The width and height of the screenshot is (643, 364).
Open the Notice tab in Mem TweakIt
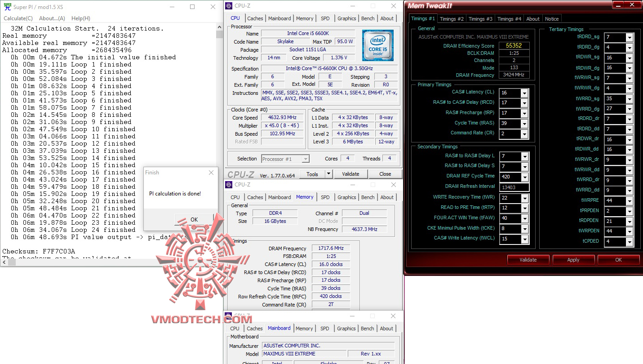pos(552,18)
